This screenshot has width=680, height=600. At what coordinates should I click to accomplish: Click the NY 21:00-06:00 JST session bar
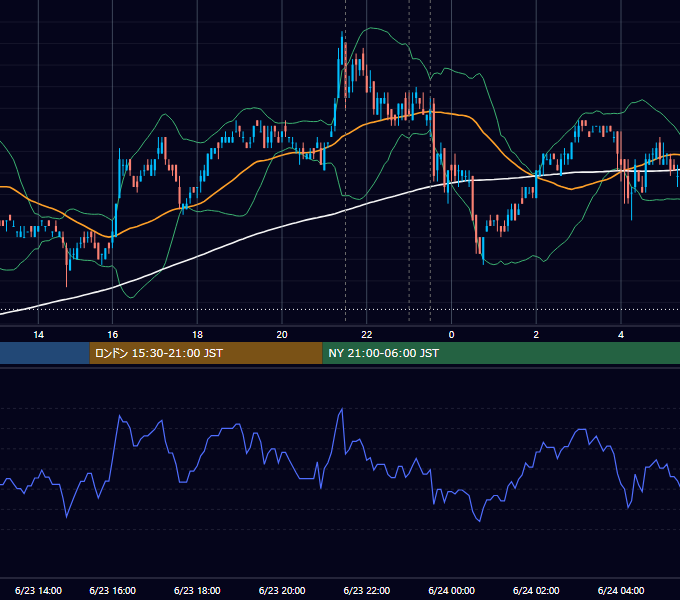pos(501,353)
